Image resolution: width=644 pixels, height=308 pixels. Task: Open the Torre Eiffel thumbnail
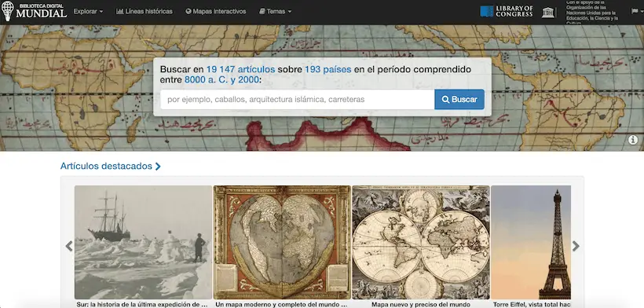click(x=531, y=242)
